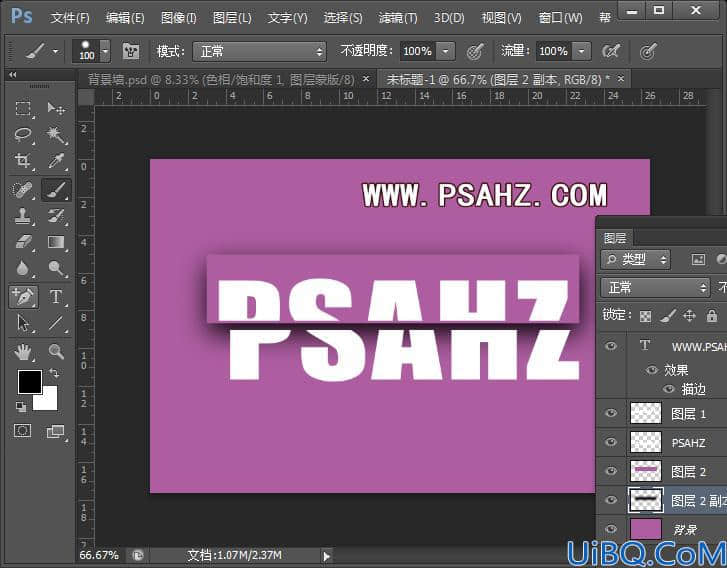Swap foreground and background colors
The width and height of the screenshot is (727, 568).
click(x=54, y=373)
